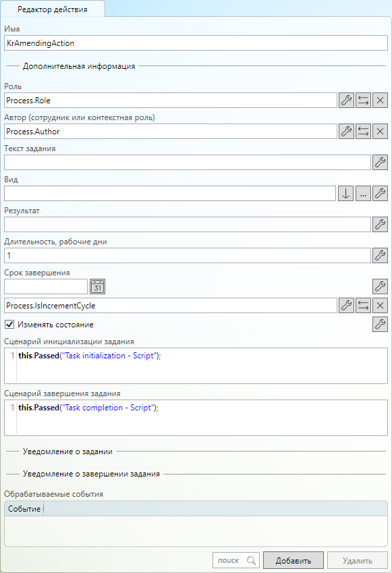The image size is (392, 573).
Task: Toggle the Изменять состояние checkbox
Action: [9, 325]
